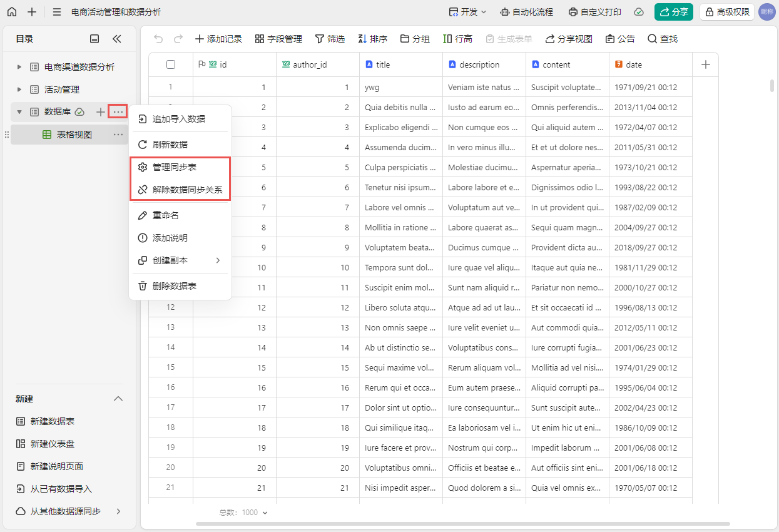The image size is (779, 532).
Task: Click the horizontal scrollbar at bottom
Action: click(462, 523)
